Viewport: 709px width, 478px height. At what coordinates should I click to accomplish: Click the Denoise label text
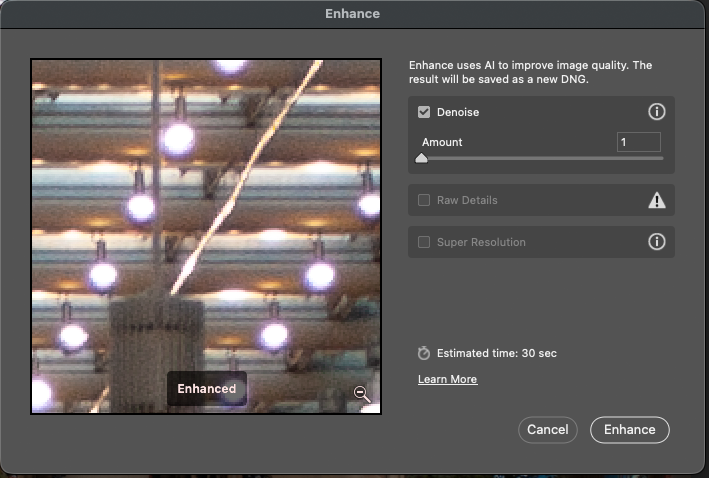click(458, 112)
